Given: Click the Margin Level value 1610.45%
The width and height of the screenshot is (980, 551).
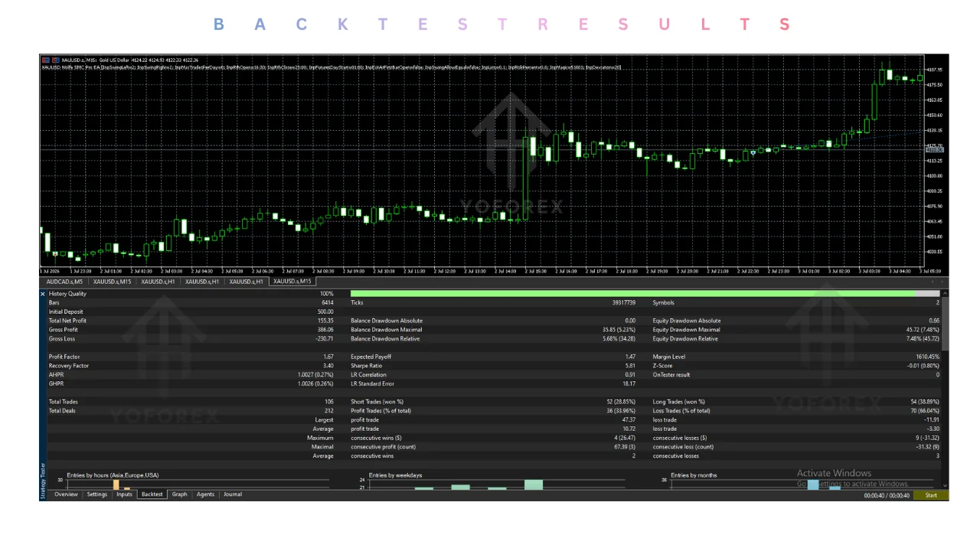Looking at the screenshot, I should click(x=928, y=357).
